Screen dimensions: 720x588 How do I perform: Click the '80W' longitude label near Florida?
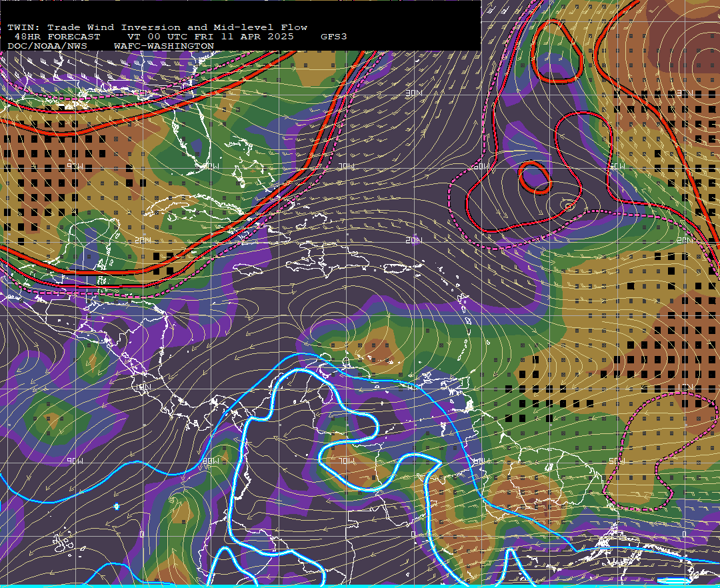pos(211,167)
